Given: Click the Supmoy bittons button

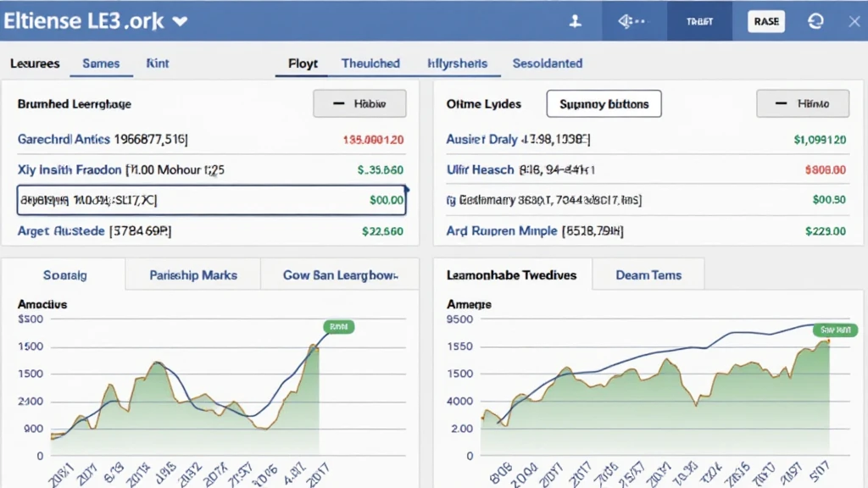Looking at the screenshot, I should (604, 104).
